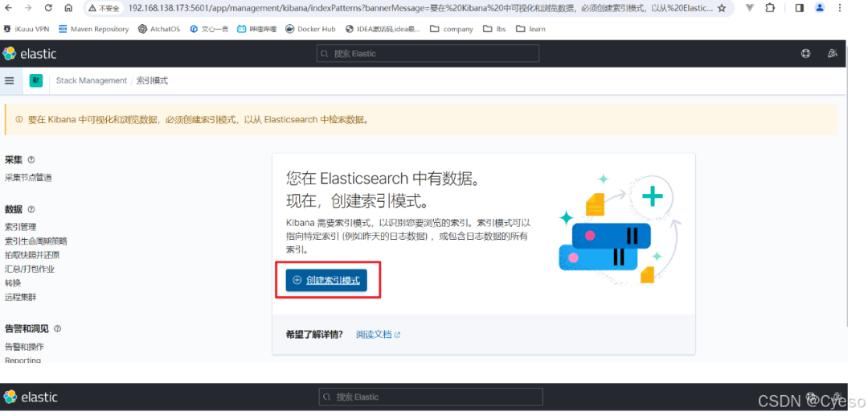868x416 pixels.
Task: Show help tooltip beside 数据
Action: 31,209
